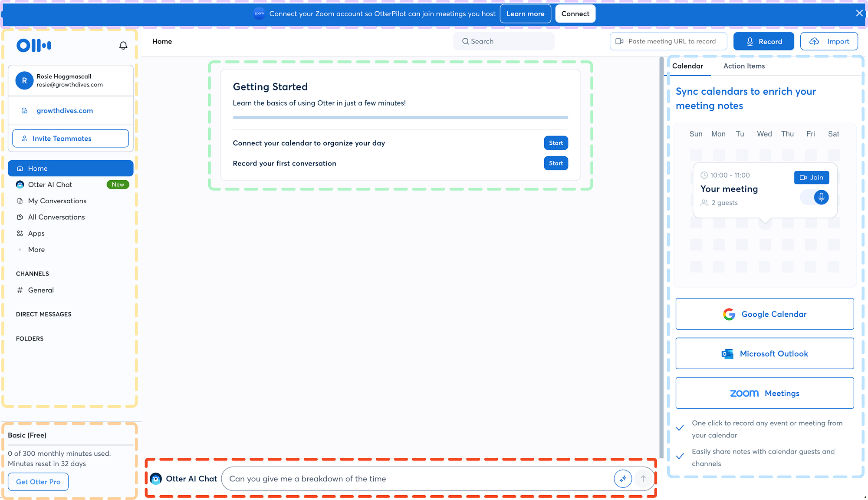Dismiss the Zoom banner with X
This screenshot has height=500, width=868.
point(859,13)
